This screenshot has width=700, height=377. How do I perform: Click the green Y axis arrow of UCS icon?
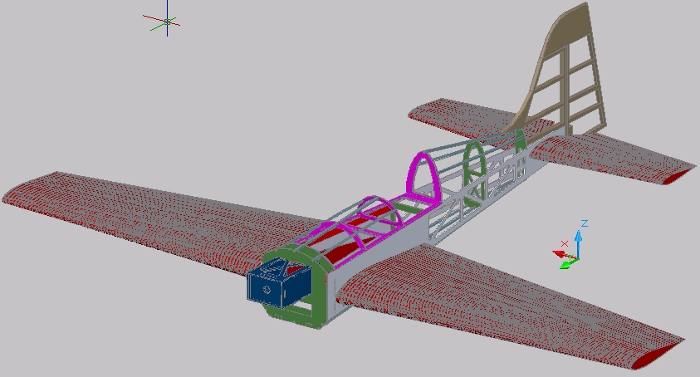(x=568, y=264)
